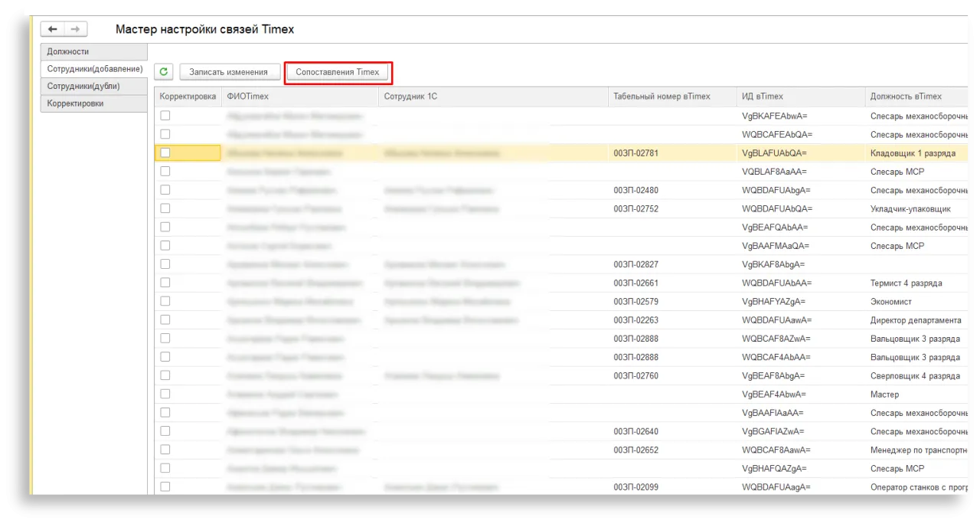Enable checkbox for the Экономист row
This screenshot has width=980, height=524.
[x=165, y=301]
